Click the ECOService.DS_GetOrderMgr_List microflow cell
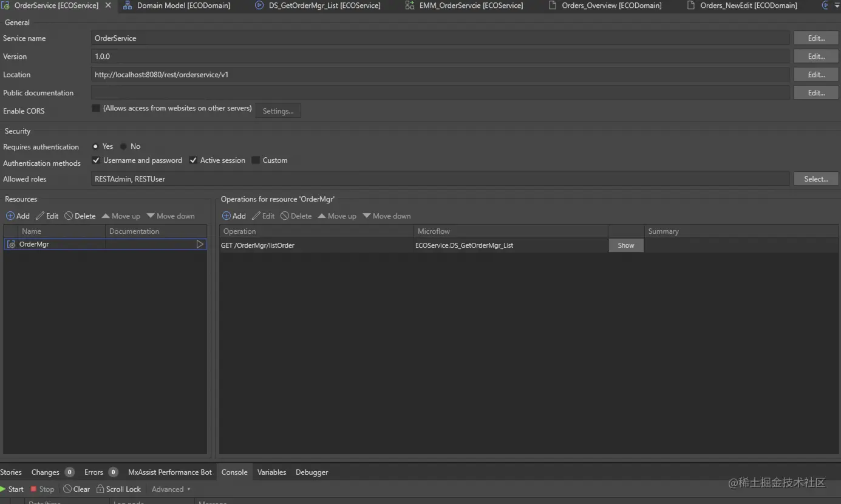Image resolution: width=841 pixels, height=504 pixels. click(x=511, y=245)
